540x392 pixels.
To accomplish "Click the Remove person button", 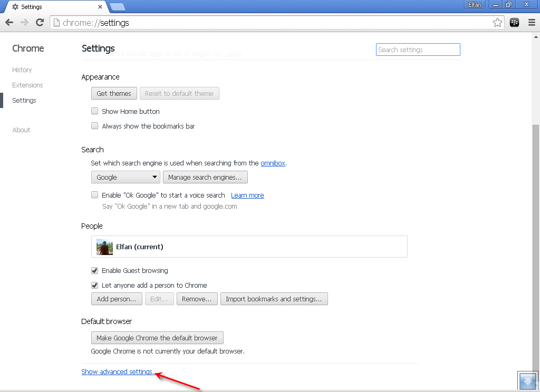I will coord(197,299).
